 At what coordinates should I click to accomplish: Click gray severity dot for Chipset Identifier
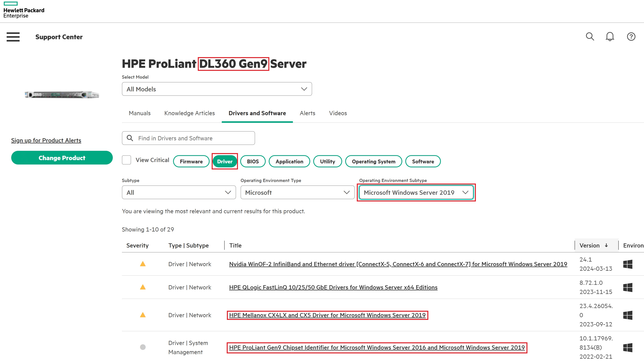[x=143, y=347]
